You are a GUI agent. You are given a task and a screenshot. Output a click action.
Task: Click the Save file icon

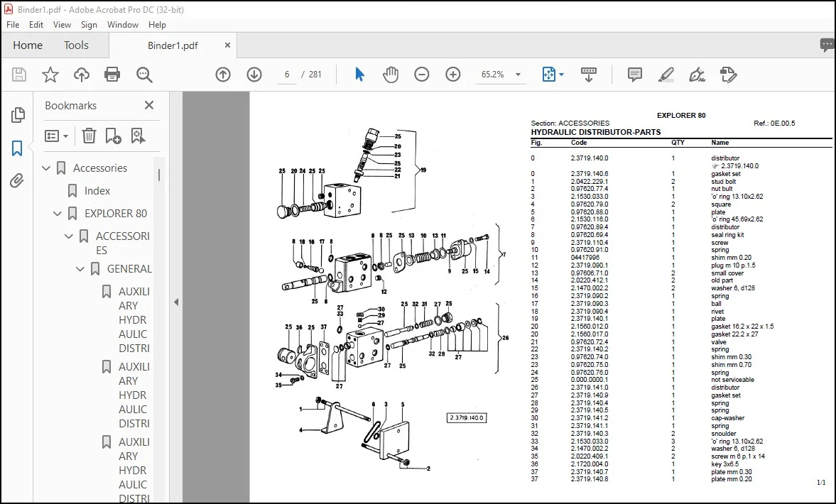19,75
